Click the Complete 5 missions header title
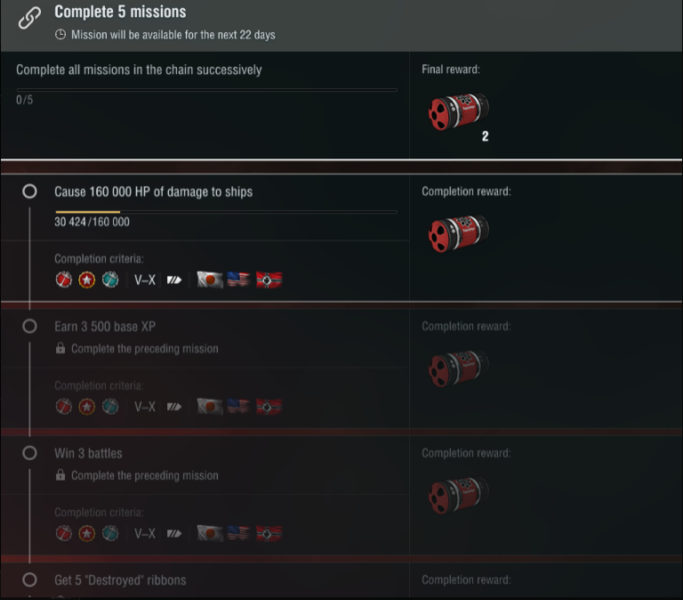The image size is (683, 600). (x=120, y=13)
